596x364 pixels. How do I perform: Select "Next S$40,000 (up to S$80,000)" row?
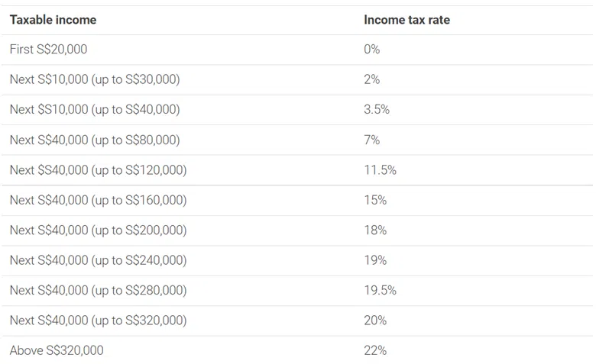[95, 140]
